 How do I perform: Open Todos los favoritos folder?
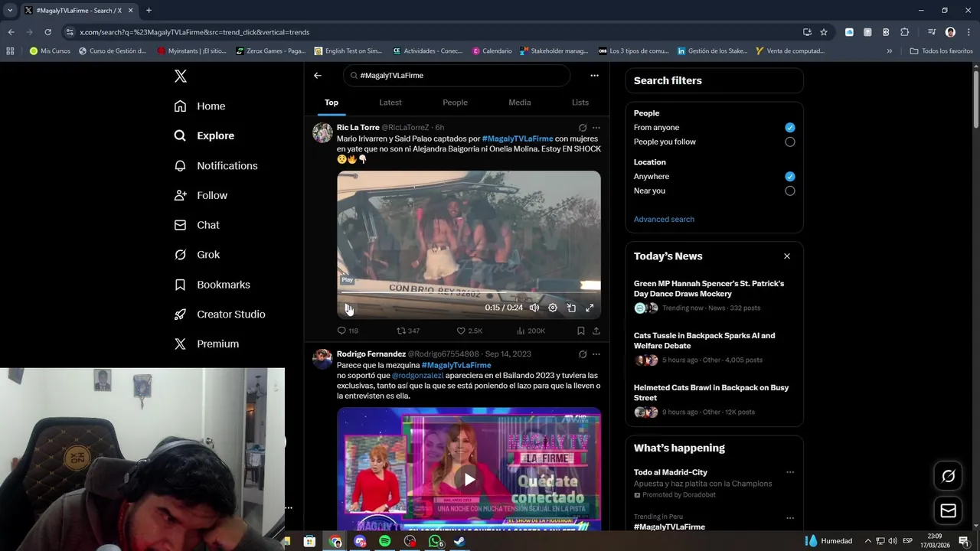[941, 51]
